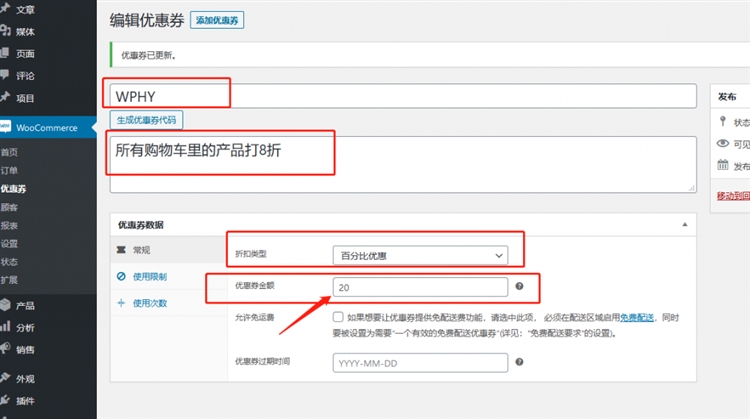Click the status key icon in 发布 box
This screenshot has width=750, height=419.
pos(723,121)
